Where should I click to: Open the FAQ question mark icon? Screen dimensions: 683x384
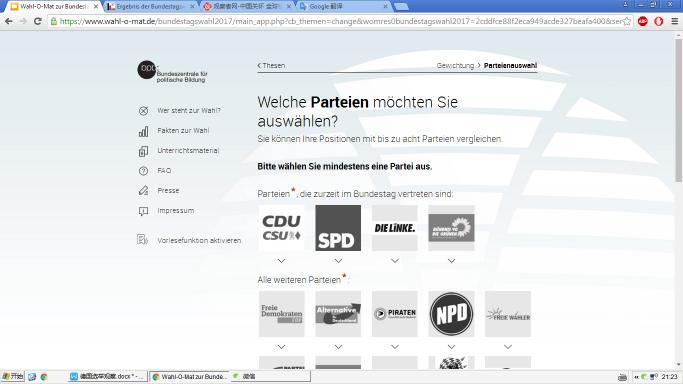click(143, 171)
